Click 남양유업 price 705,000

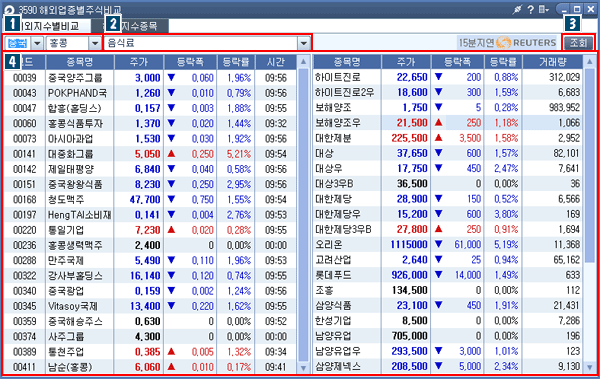click(x=409, y=336)
